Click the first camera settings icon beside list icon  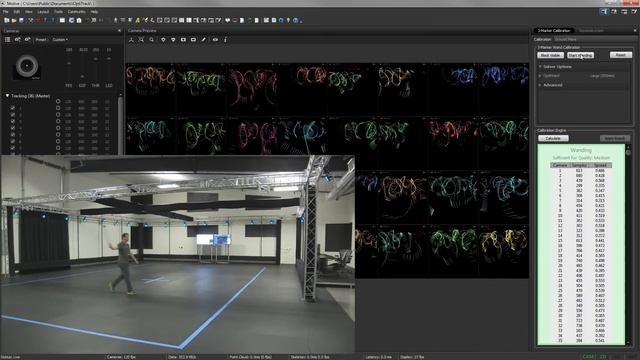pos(18,40)
